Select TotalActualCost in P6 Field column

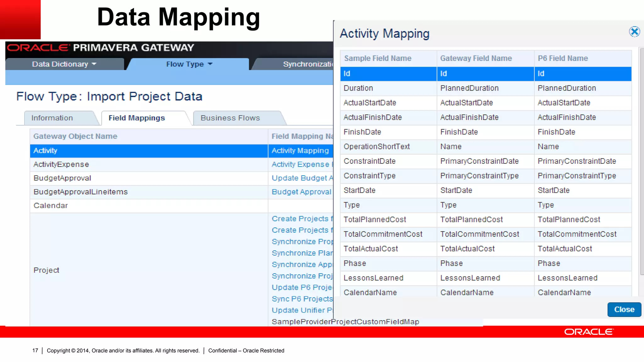pyautogui.click(x=583, y=249)
